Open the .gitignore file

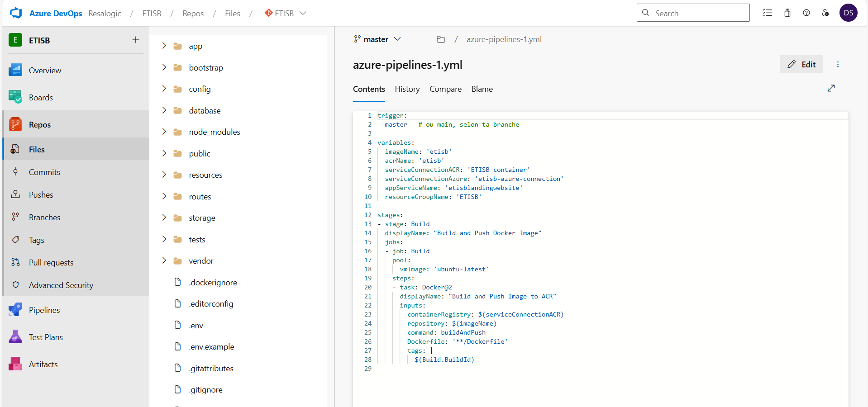point(206,389)
